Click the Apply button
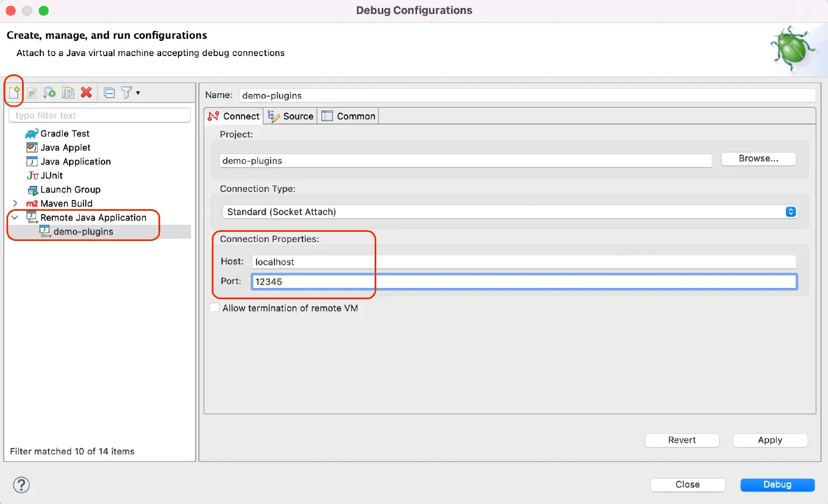This screenshot has height=504, width=828. [x=770, y=440]
